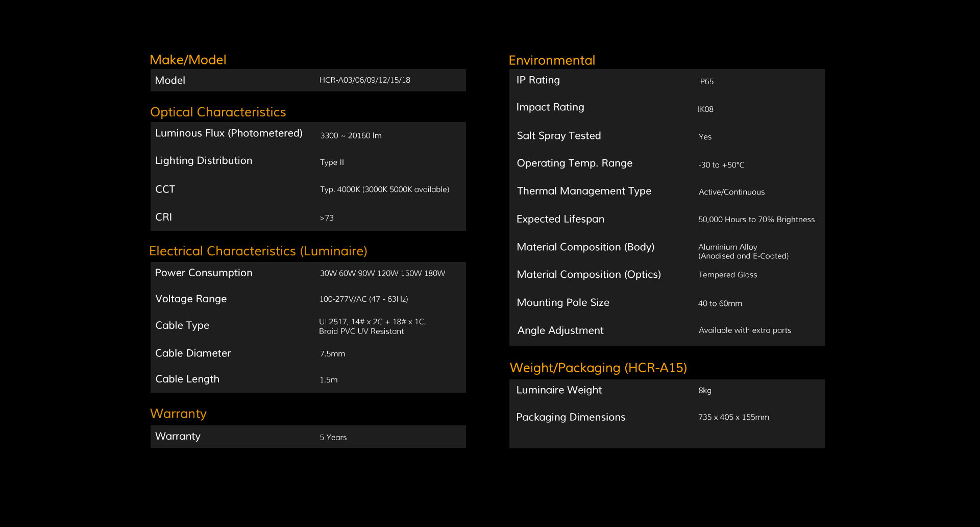Image resolution: width=980 pixels, height=527 pixels.
Task: Click the Weight/Packaging (HCR-A15) heading
Action: click(x=598, y=368)
